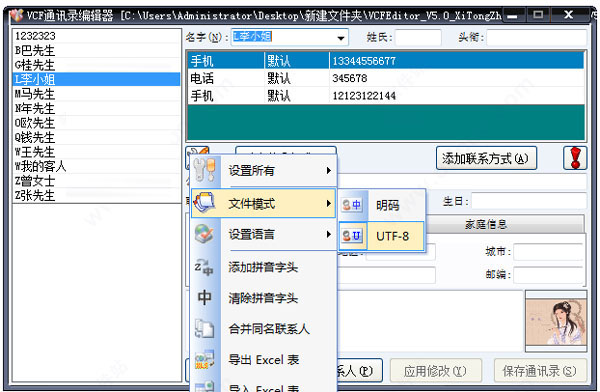
Task: Select 明码 file mode
Action: (382, 205)
